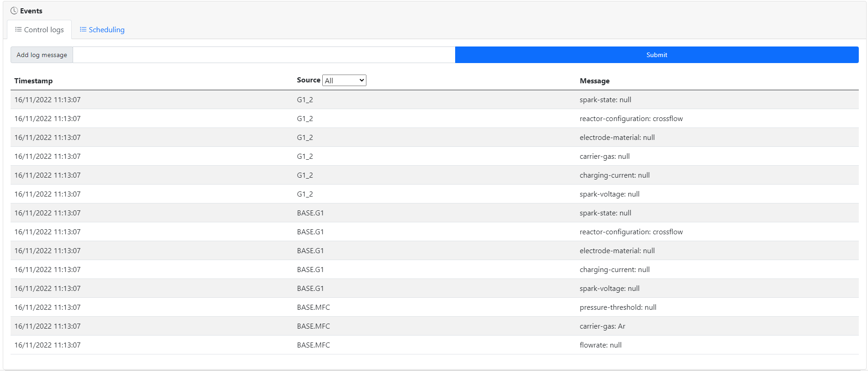Click the Timestamp column header

[34, 81]
